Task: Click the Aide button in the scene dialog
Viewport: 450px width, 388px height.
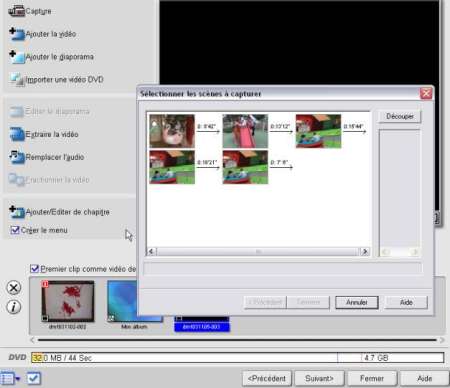Action: click(406, 302)
